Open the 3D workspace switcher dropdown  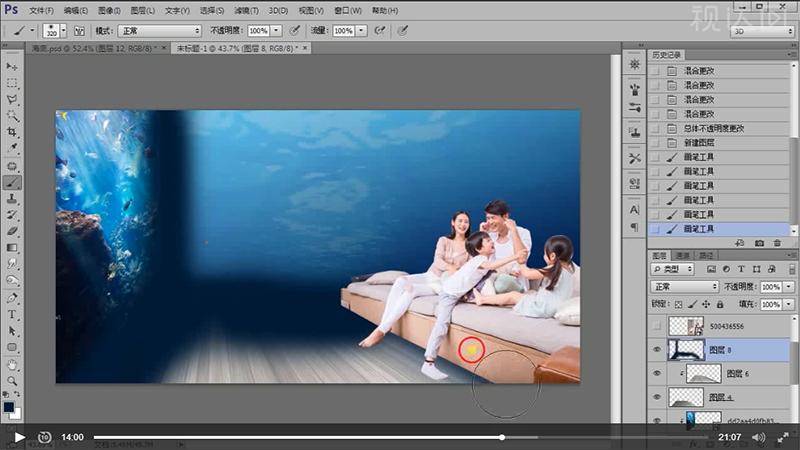pos(762,31)
